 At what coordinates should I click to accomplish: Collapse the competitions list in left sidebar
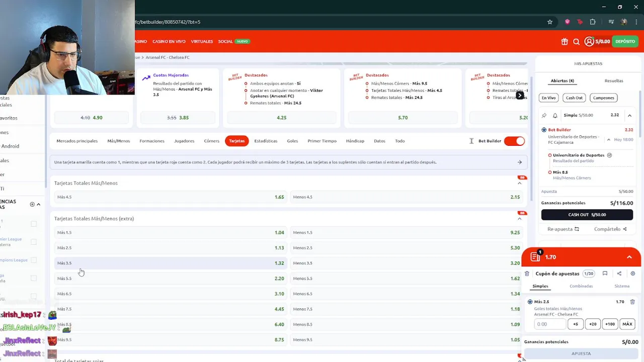pos(39,204)
